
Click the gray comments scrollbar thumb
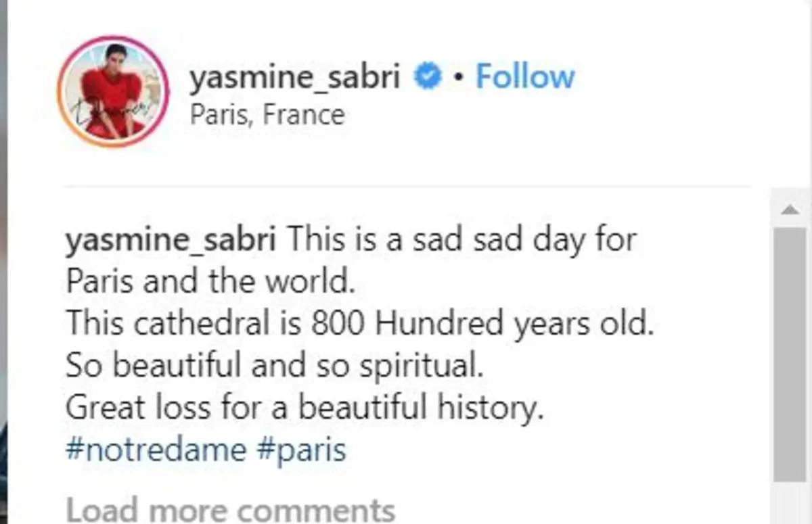coord(790,356)
